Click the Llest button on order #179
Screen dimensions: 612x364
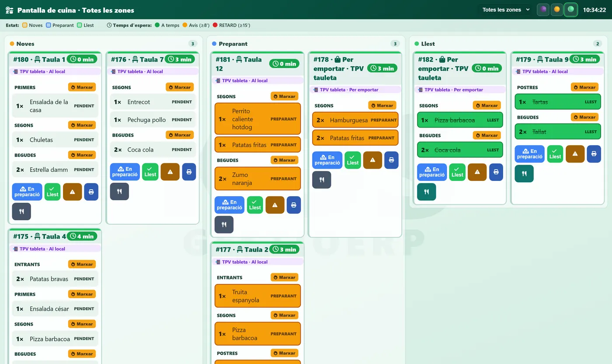[555, 154]
